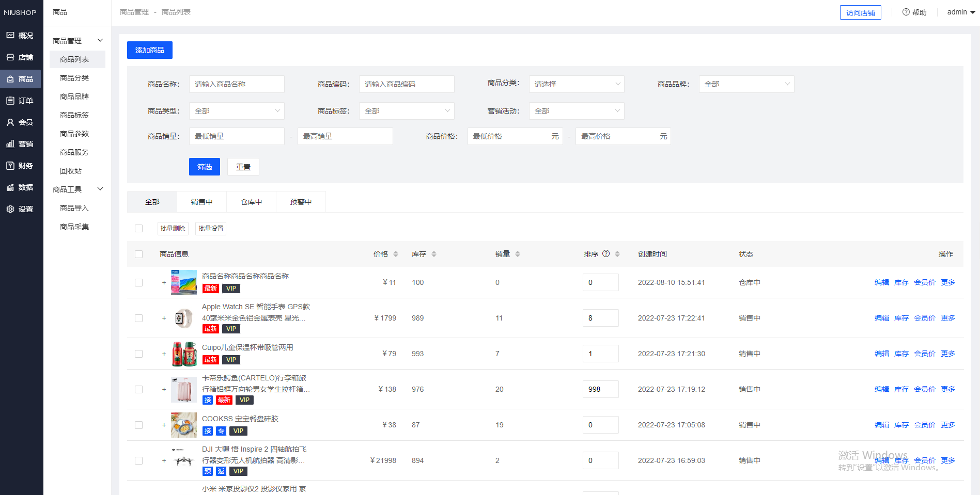Click the 帮助 help question-mark icon
Viewport: 980px width, 495px height.
tap(905, 12)
